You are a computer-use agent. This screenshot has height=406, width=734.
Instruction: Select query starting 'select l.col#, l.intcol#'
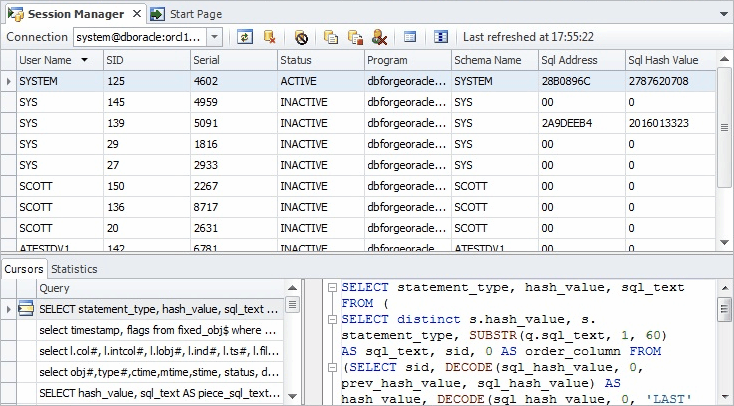[x=160, y=352]
